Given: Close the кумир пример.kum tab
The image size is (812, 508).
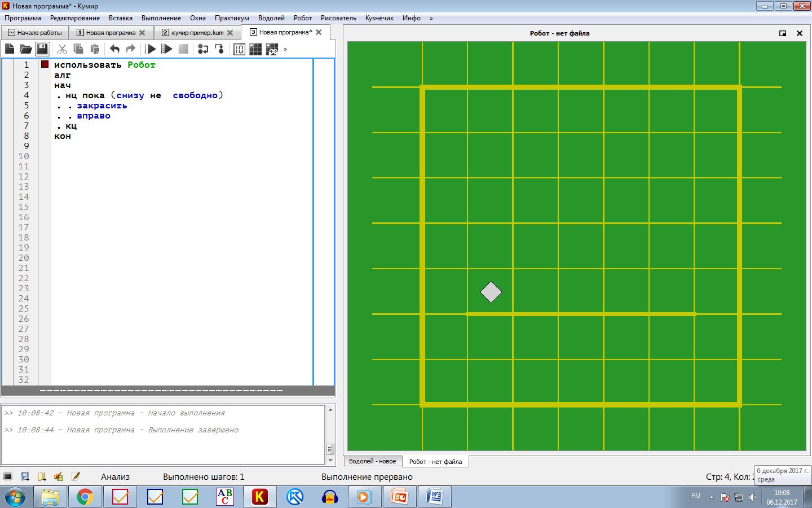Looking at the screenshot, I should point(230,33).
